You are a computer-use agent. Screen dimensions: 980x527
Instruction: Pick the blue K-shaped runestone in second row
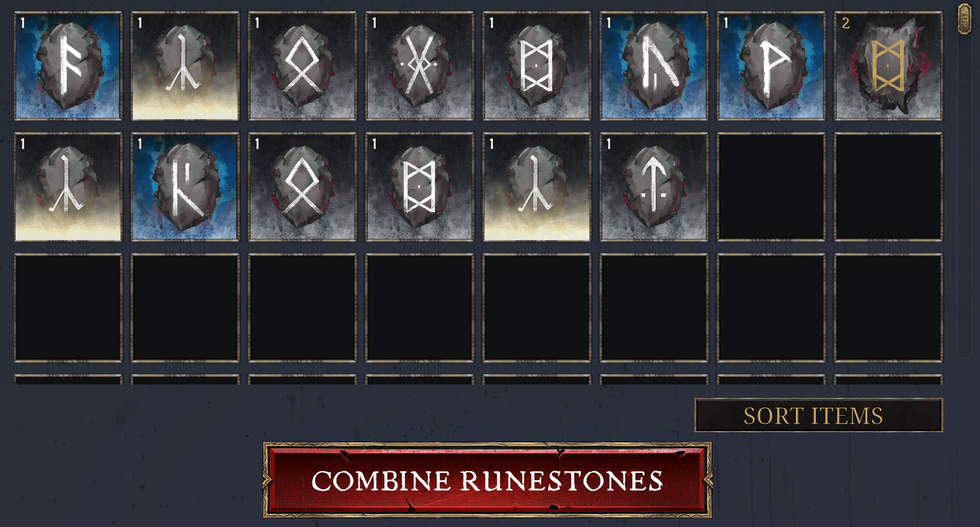[185, 187]
